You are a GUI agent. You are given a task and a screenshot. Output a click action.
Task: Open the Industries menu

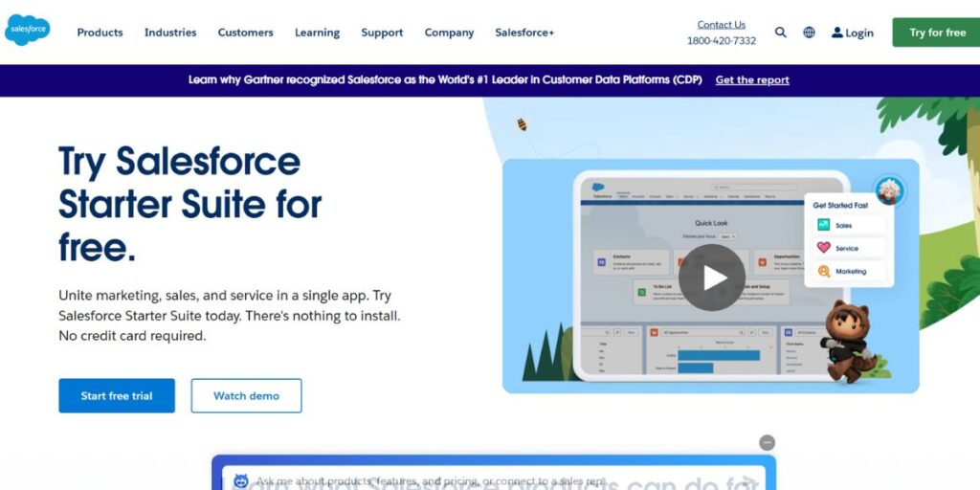pyautogui.click(x=170, y=33)
